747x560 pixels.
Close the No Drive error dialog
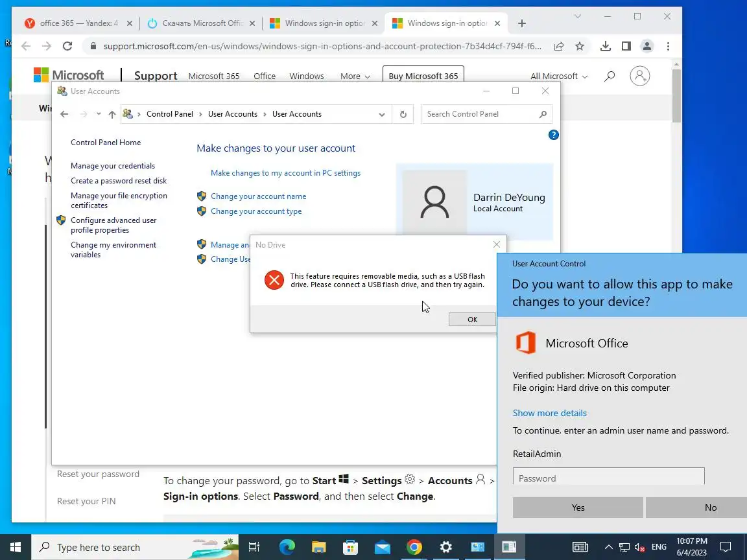tap(497, 244)
